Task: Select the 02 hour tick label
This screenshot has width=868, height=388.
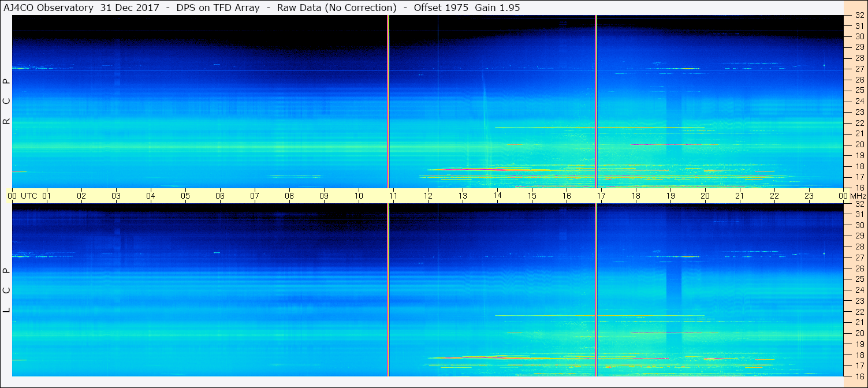Action: tap(81, 196)
